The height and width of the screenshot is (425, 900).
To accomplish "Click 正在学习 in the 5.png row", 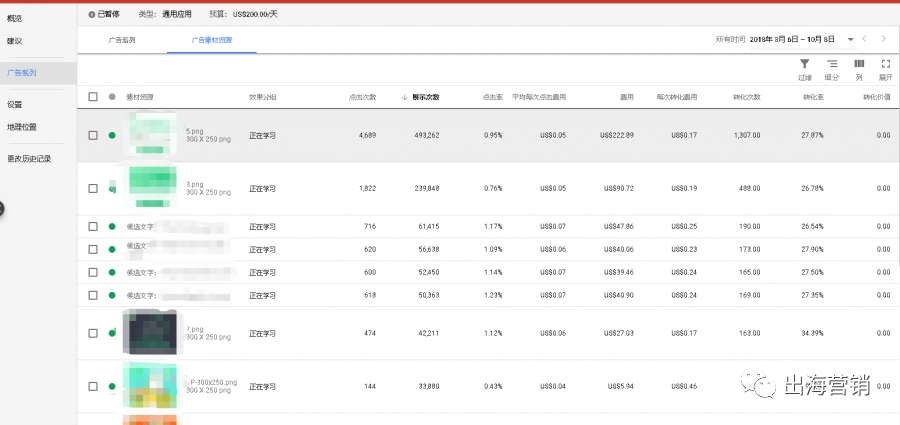I will click(263, 136).
